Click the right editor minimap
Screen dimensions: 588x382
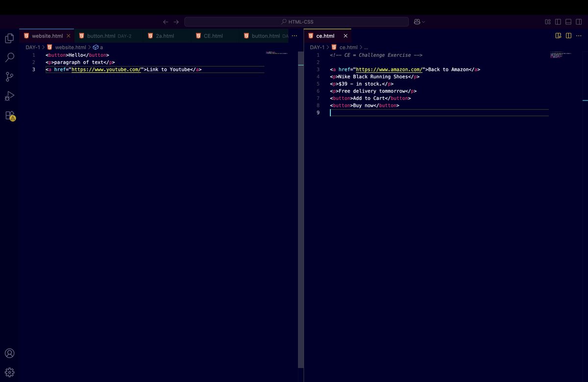click(x=561, y=55)
